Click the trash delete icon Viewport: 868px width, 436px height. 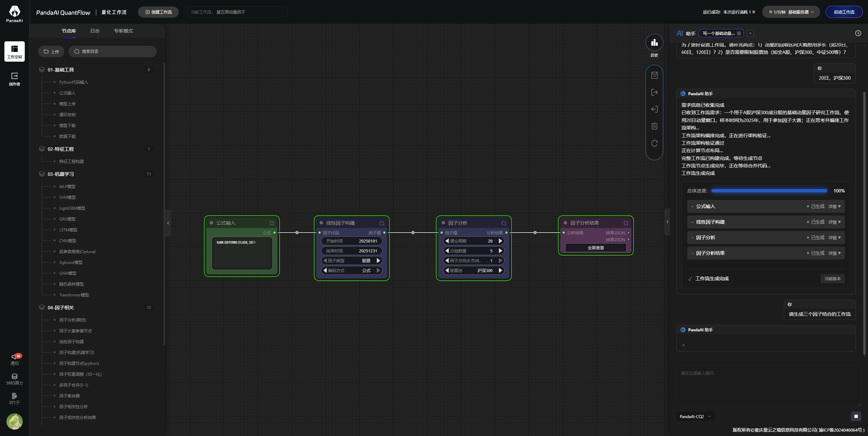654,126
